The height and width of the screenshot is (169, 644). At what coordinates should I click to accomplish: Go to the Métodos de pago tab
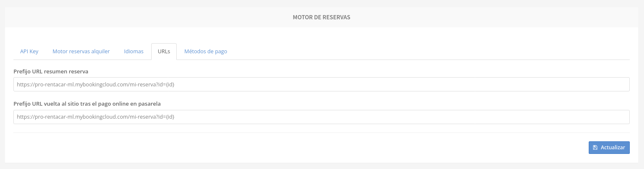pyautogui.click(x=206, y=52)
